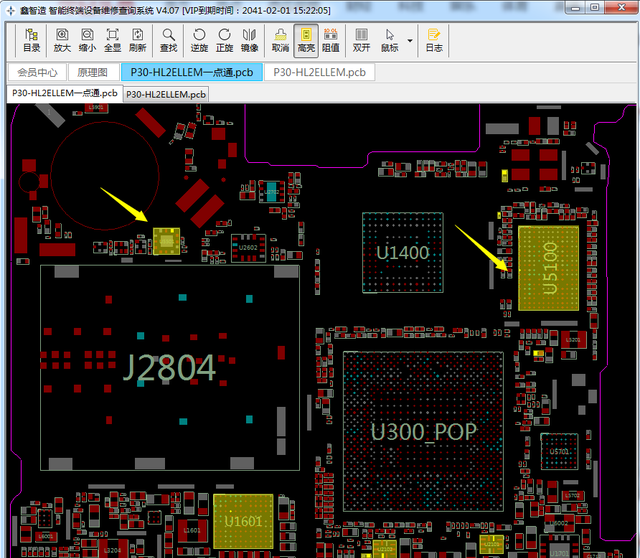Click the 刷新 refresh icon

(x=138, y=40)
